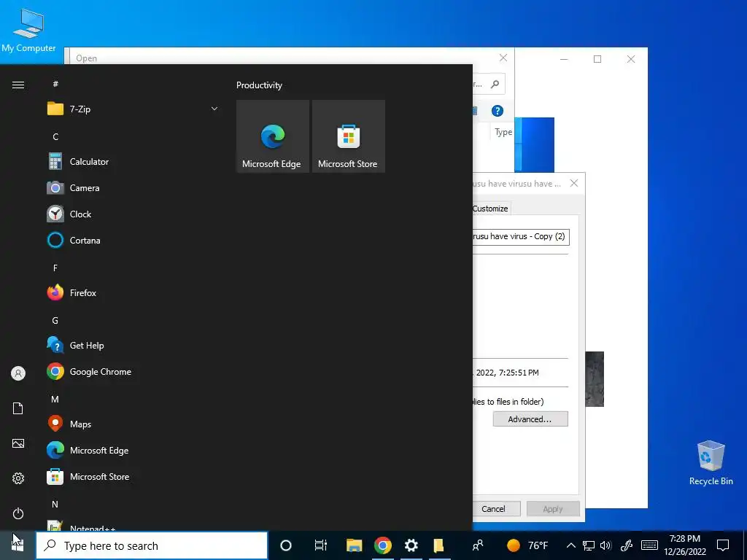Open Microsoft Store in the app list

(133, 476)
